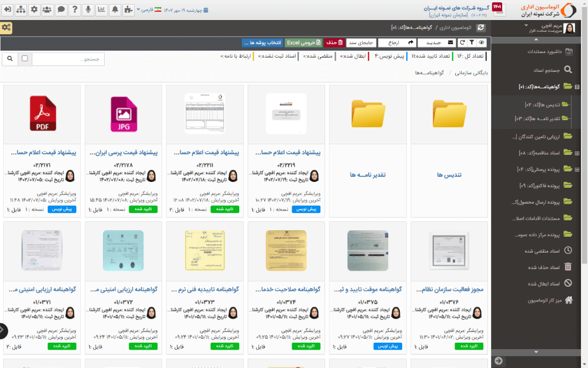Toggle the eye visibility icon in the toolbar

click(x=481, y=43)
